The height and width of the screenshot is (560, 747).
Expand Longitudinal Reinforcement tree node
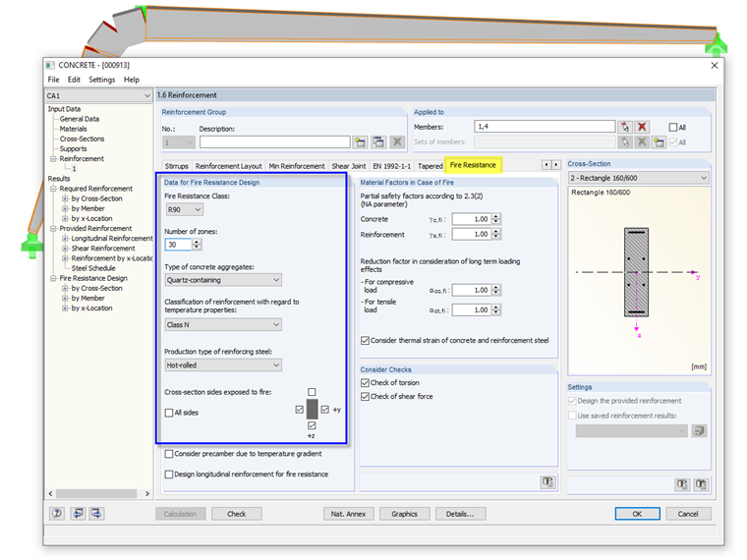coord(65,239)
